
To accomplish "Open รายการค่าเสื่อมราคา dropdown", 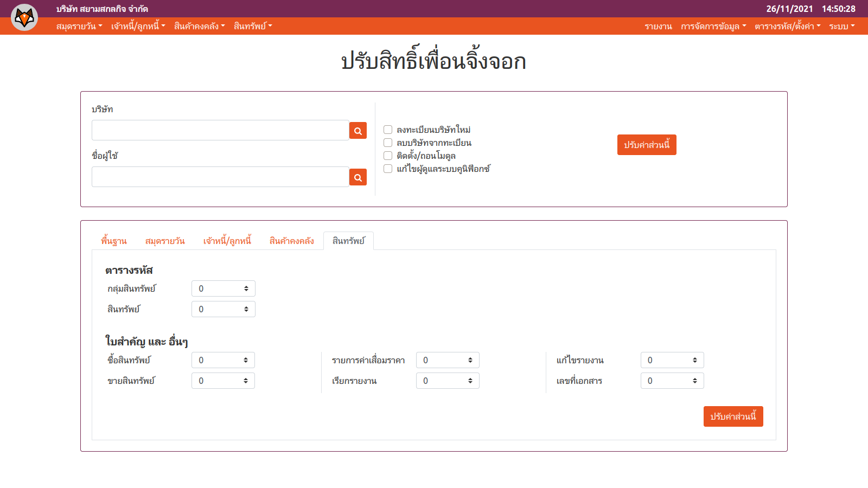I will tap(448, 360).
